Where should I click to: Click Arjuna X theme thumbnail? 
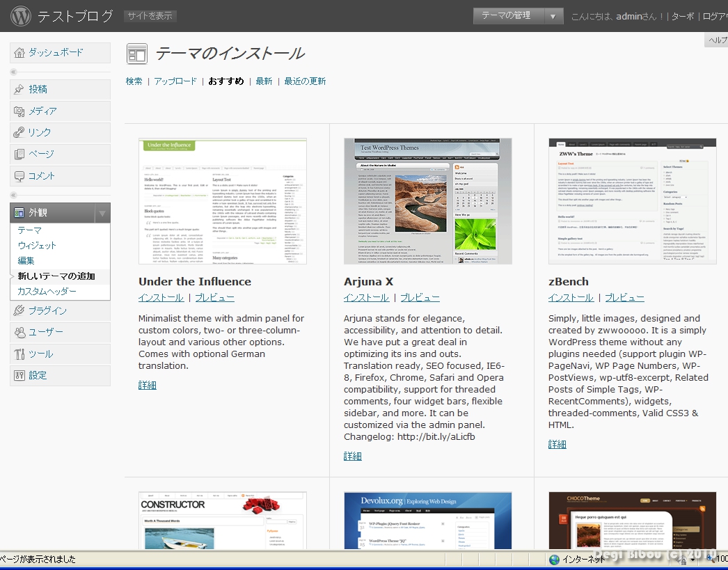pyautogui.click(x=427, y=201)
